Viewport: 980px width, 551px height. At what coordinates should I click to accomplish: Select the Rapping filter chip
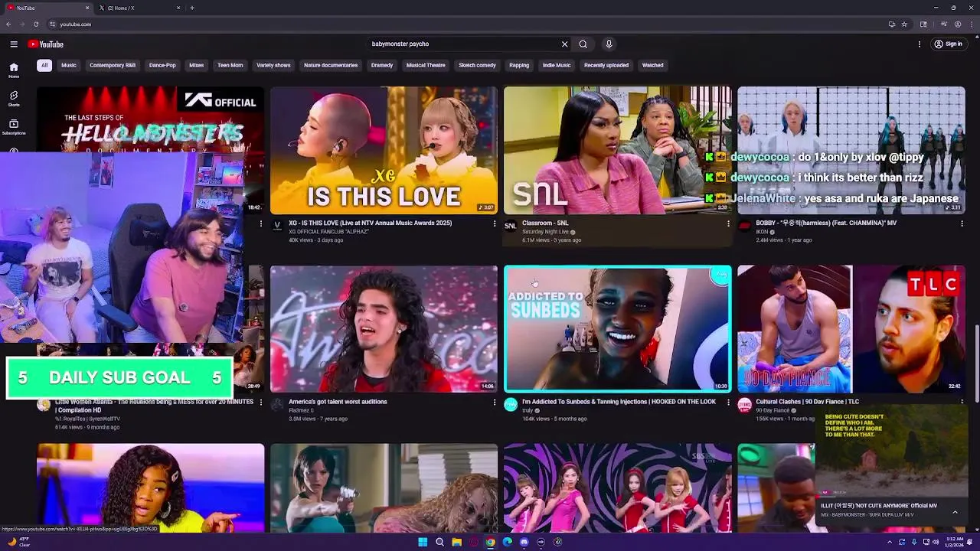point(519,65)
